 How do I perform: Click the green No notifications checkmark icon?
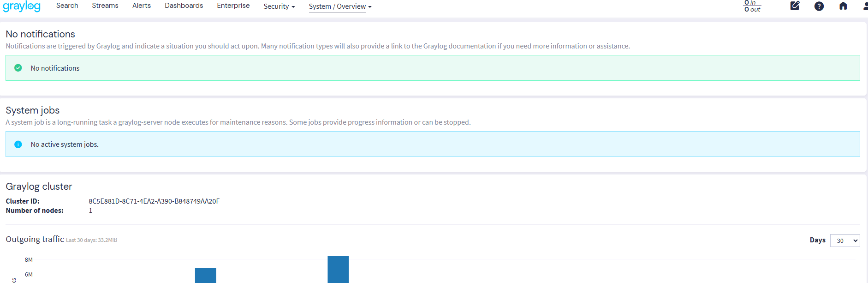[x=18, y=68]
